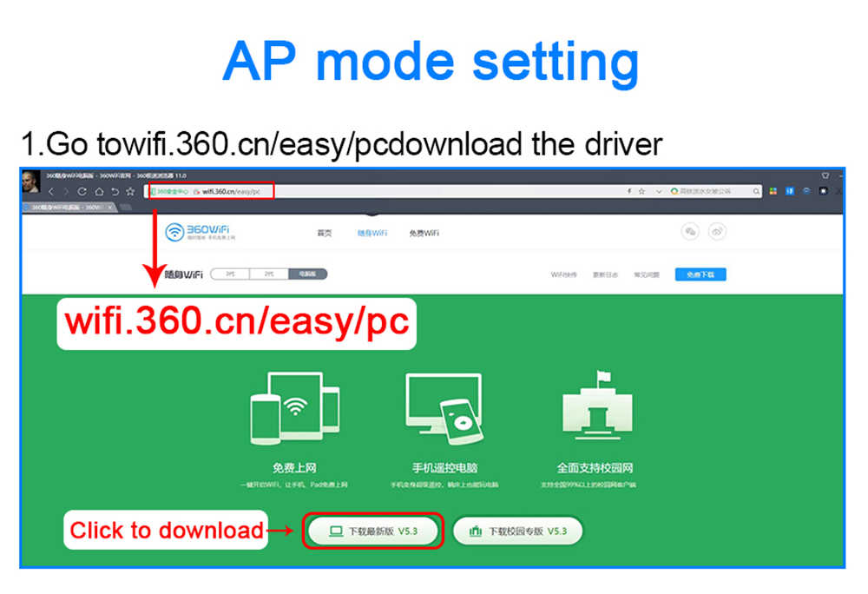Click the WeChat round icon
This screenshot has height=594, width=868.
(x=690, y=231)
